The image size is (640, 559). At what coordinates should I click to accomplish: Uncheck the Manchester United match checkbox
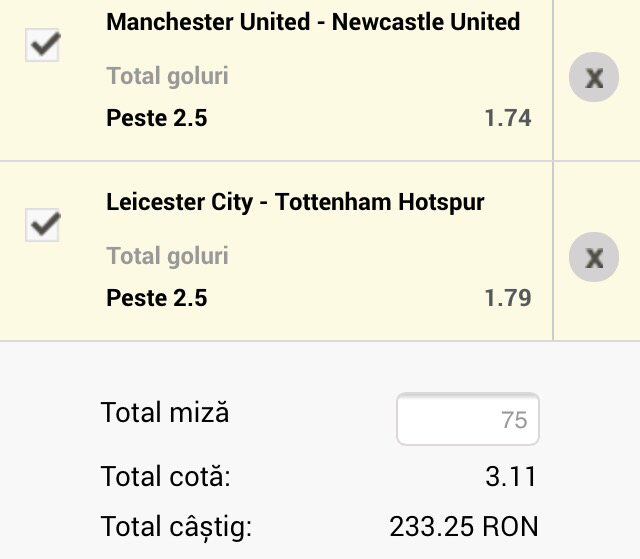click(x=42, y=45)
